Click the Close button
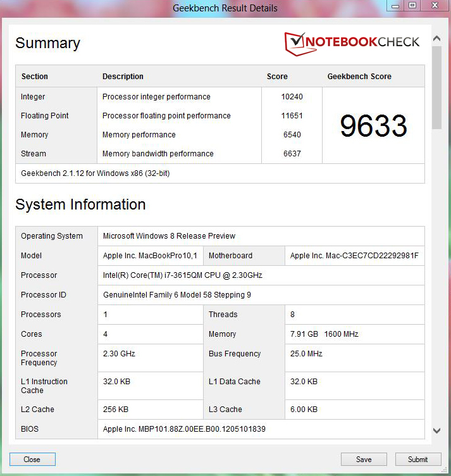451x476 pixels. coord(32,460)
